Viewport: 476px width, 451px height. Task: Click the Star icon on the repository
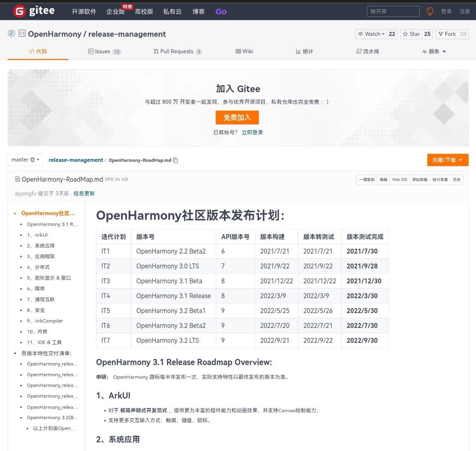pos(405,34)
